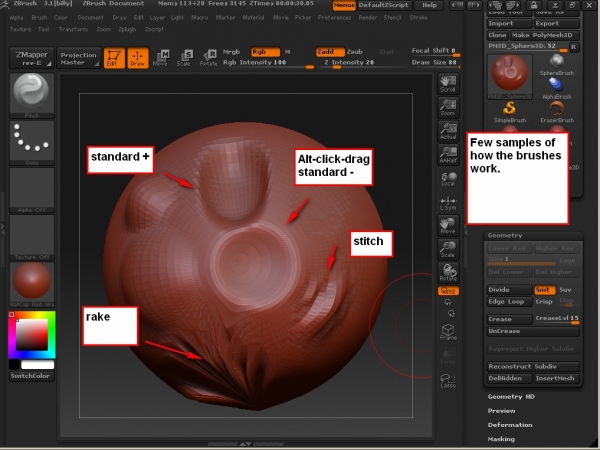Click the Move icon in right shelf
Viewport: 600px width, 450px height.
[x=448, y=226]
